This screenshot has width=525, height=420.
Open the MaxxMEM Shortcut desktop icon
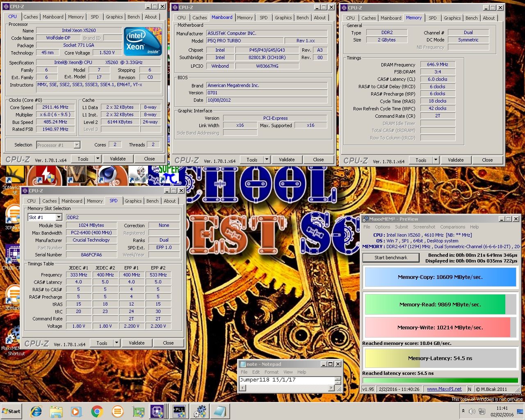pyautogui.click(x=12, y=340)
